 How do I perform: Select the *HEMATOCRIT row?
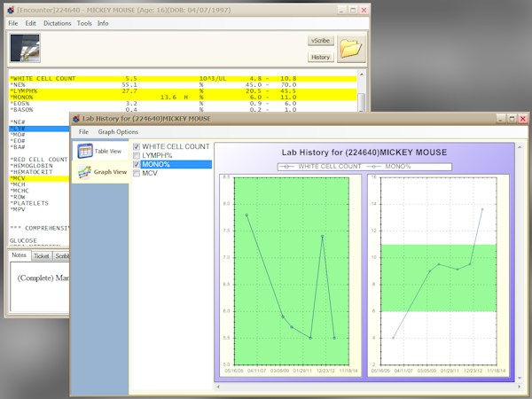click(39, 172)
